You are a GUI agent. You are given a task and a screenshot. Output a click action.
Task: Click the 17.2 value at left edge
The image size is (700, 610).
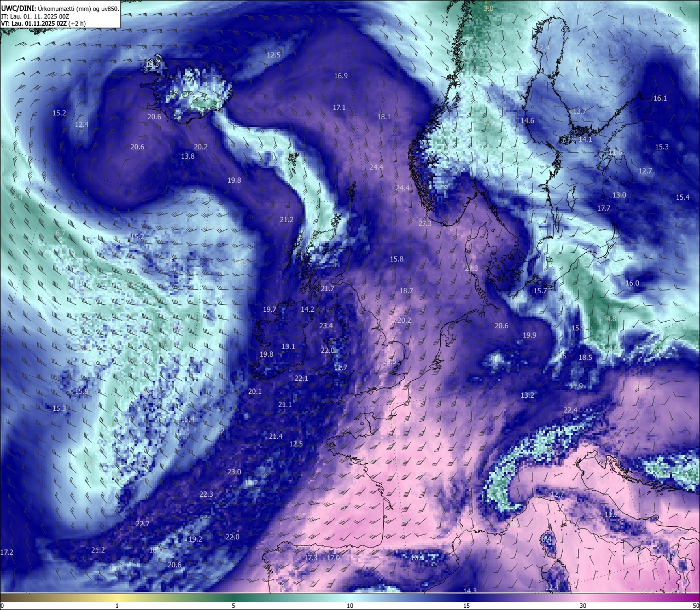pos(7,553)
